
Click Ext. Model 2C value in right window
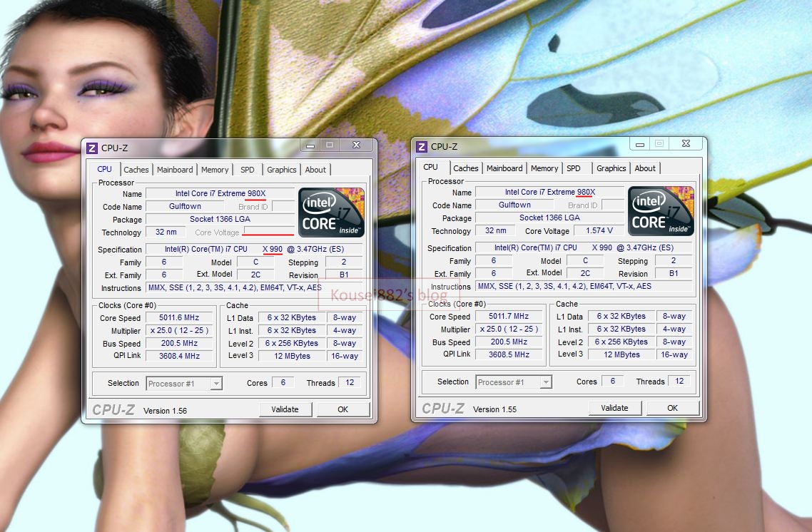(x=585, y=273)
